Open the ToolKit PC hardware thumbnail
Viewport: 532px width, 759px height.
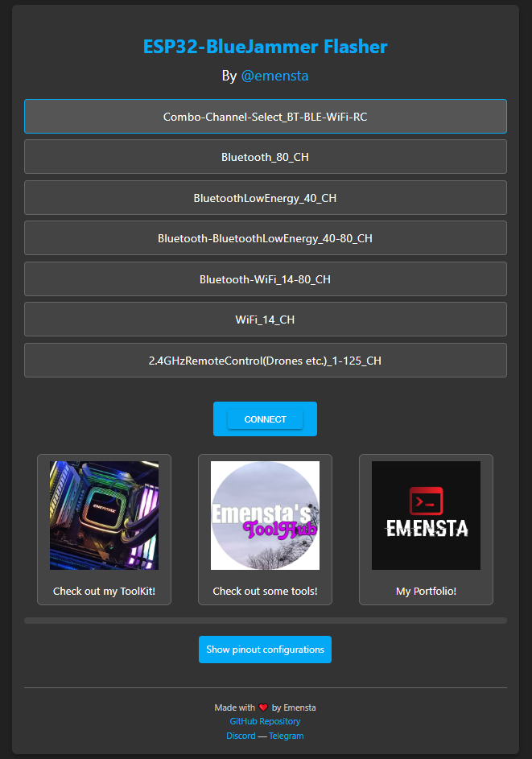(x=104, y=515)
